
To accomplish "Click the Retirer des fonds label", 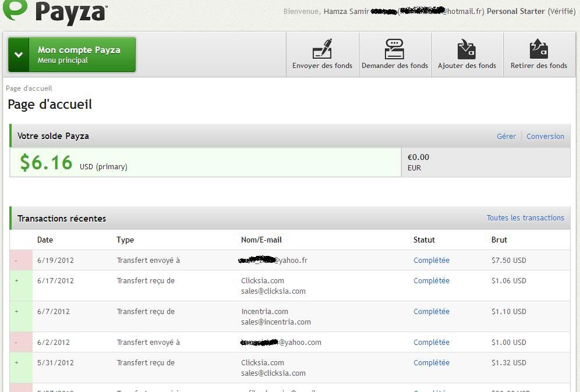I will [539, 66].
